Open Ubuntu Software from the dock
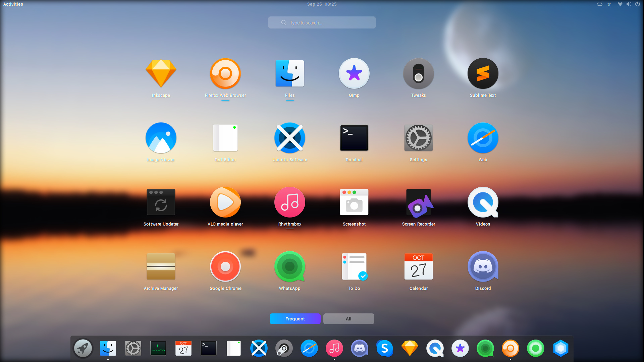 point(259,349)
